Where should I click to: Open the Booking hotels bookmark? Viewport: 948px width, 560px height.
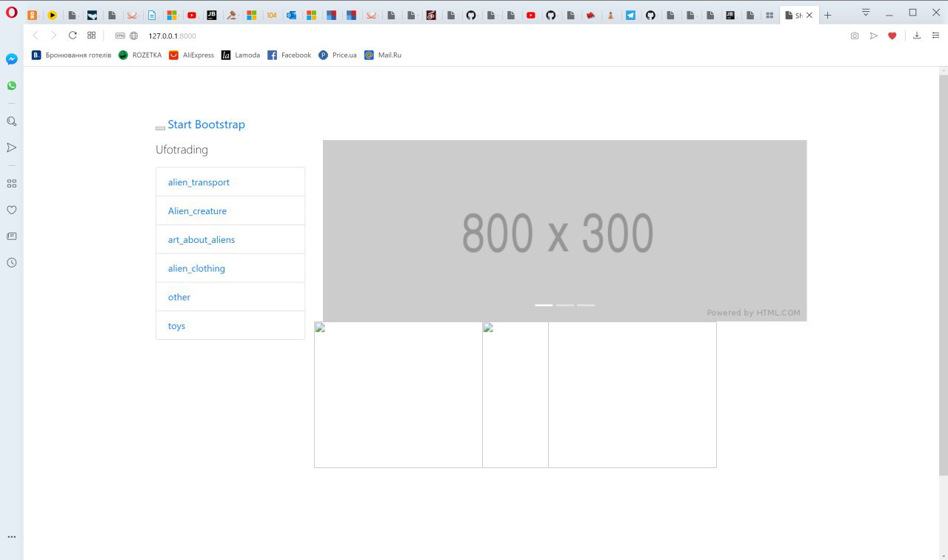point(71,55)
